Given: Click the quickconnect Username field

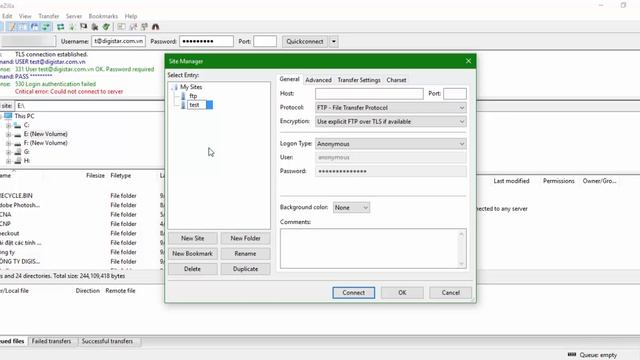Looking at the screenshot, I should [x=118, y=42].
